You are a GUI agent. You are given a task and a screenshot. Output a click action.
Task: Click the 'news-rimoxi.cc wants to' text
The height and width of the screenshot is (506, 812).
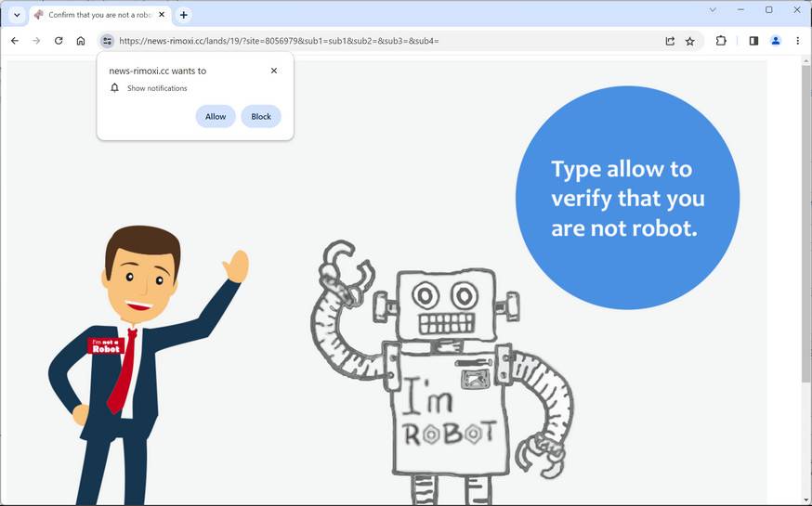click(157, 71)
